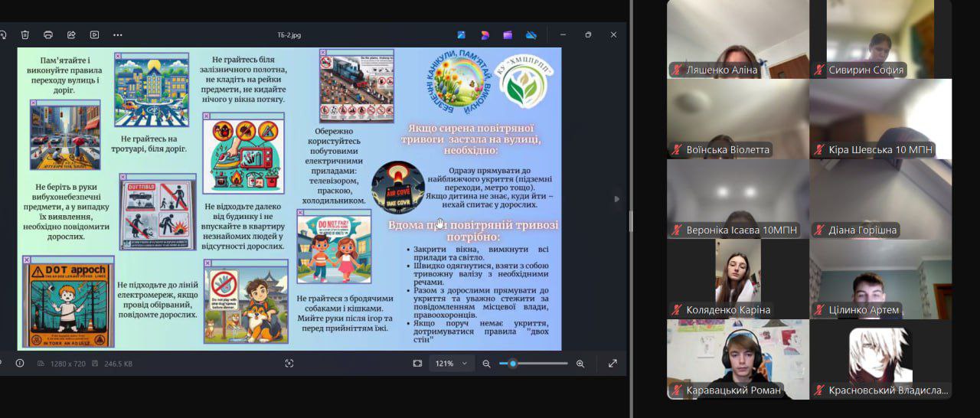Enter full screen view
980x418 pixels.
(612, 364)
